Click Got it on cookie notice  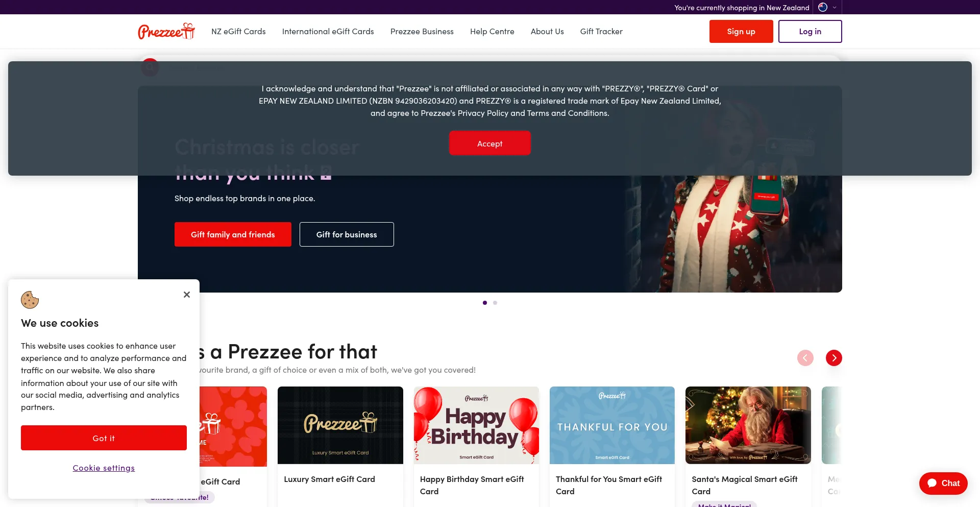point(104,438)
